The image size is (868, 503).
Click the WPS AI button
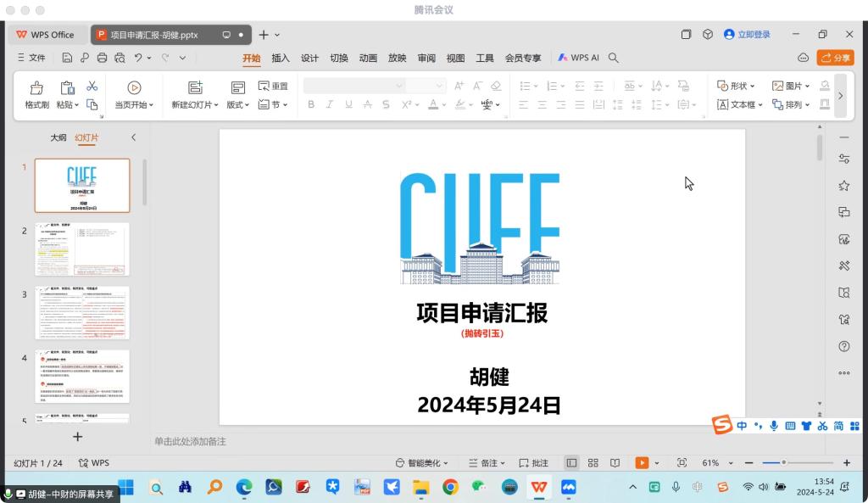click(578, 58)
